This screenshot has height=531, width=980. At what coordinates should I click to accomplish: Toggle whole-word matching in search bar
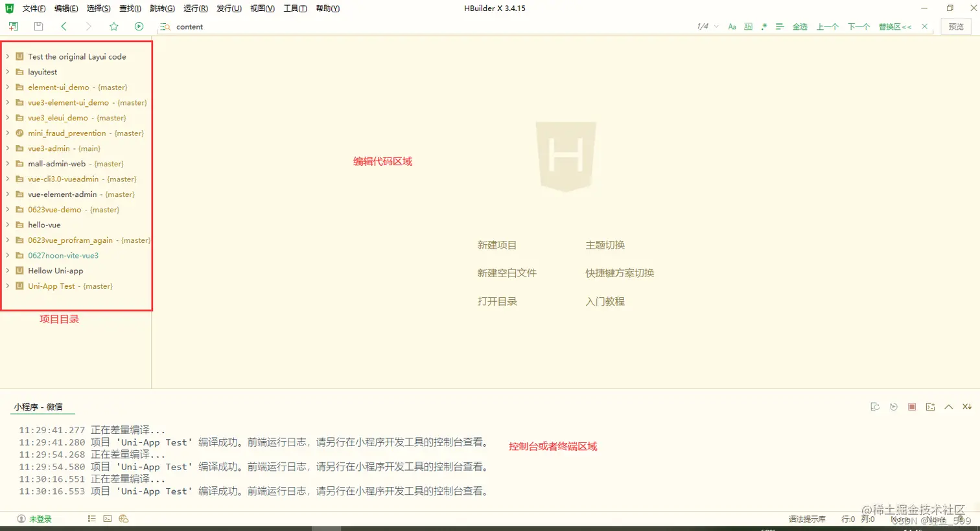747,27
